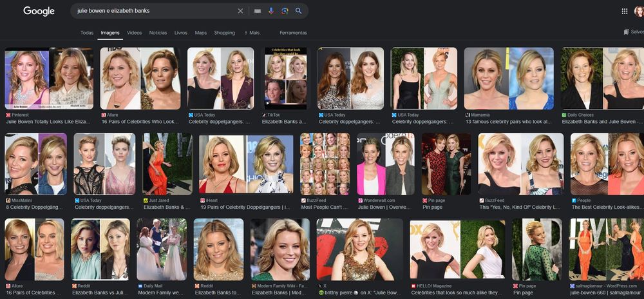Open the Google apps grid icon
Viewport: 644px width, 299px height.
pos(625,11)
